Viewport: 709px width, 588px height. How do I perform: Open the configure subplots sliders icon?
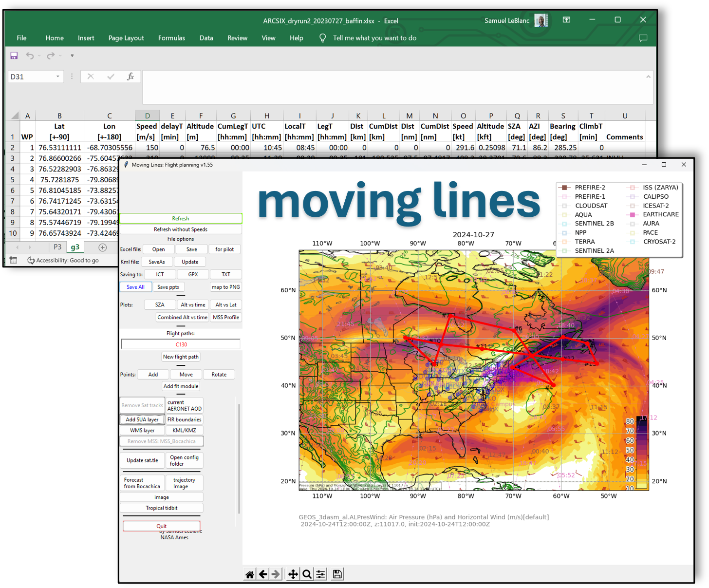(x=320, y=574)
